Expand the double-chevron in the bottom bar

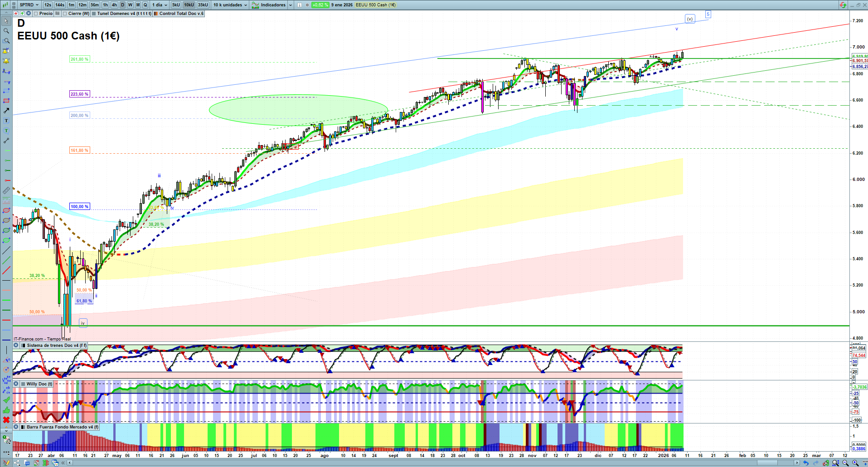pyautogui.click(x=63, y=463)
